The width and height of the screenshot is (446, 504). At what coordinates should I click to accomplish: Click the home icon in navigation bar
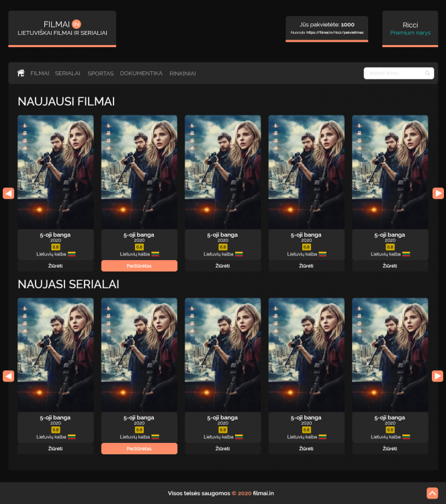click(x=21, y=73)
